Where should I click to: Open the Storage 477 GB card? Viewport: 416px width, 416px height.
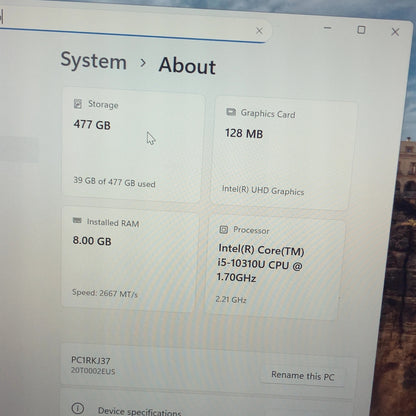[x=133, y=145]
